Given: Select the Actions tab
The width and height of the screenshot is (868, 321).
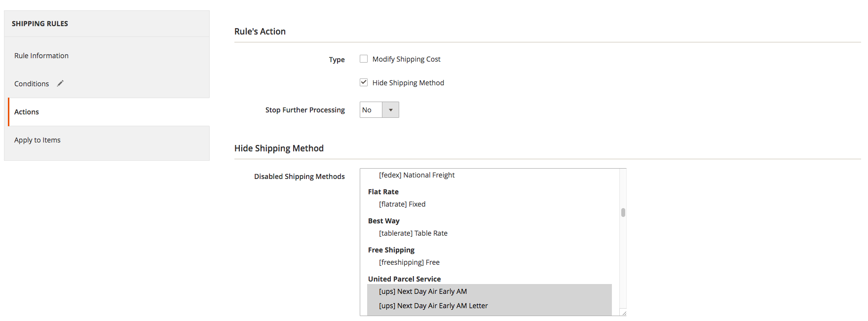Looking at the screenshot, I should [x=27, y=112].
